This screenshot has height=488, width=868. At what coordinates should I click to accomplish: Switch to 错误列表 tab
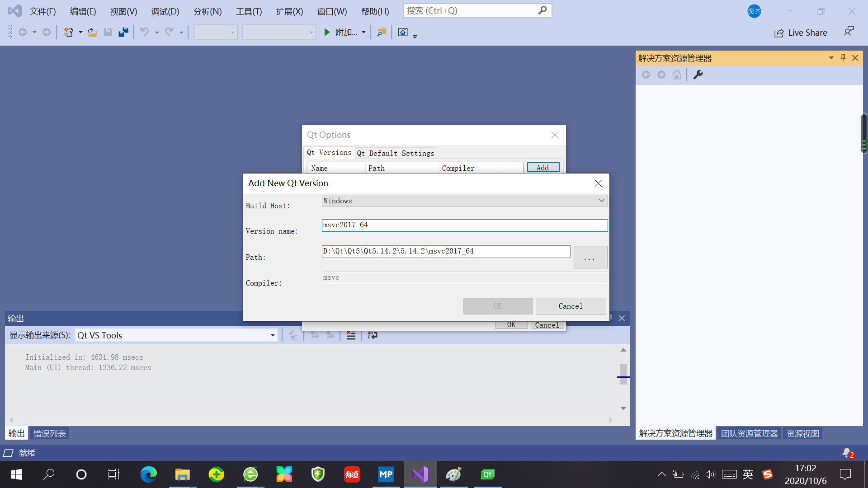50,433
